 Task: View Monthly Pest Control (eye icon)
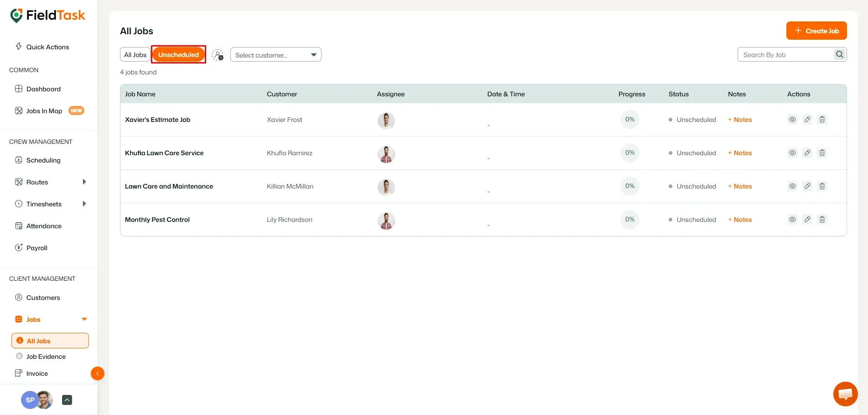pyautogui.click(x=793, y=220)
